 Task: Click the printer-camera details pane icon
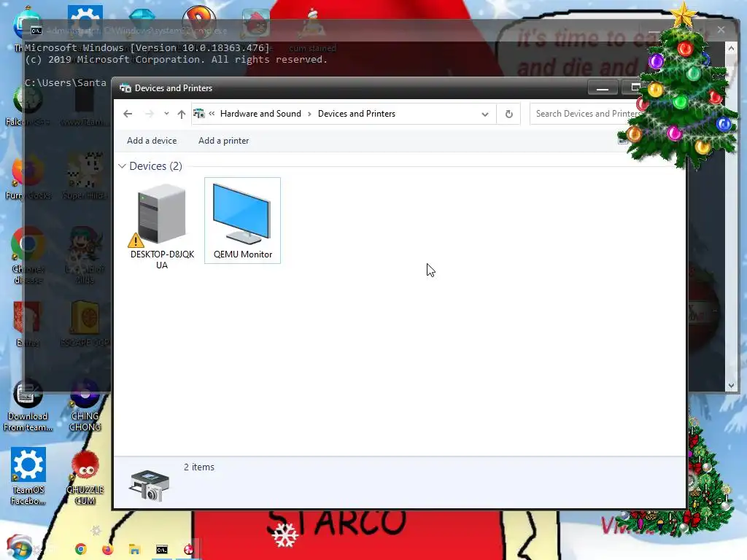tap(150, 486)
